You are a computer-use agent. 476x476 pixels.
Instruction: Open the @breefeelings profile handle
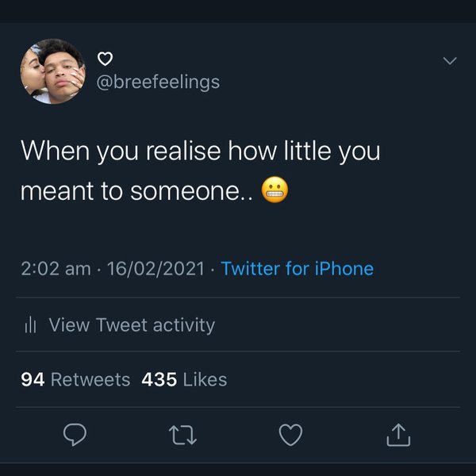click(158, 82)
